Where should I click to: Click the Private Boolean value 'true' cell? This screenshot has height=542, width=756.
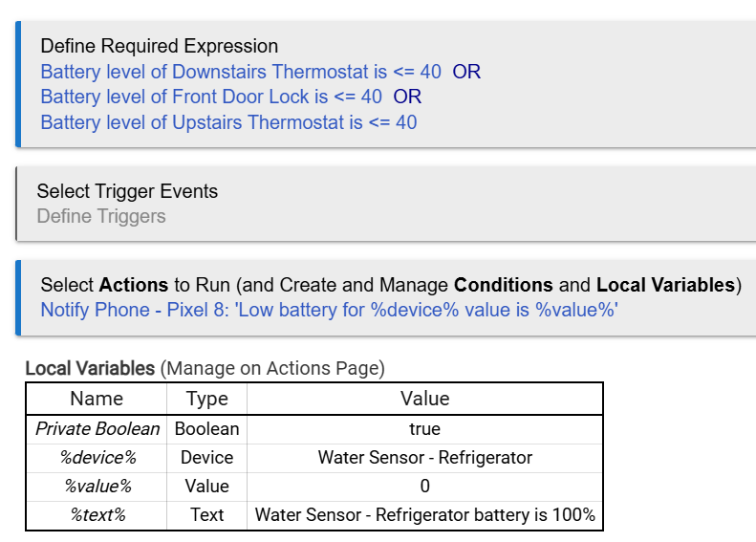424,429
